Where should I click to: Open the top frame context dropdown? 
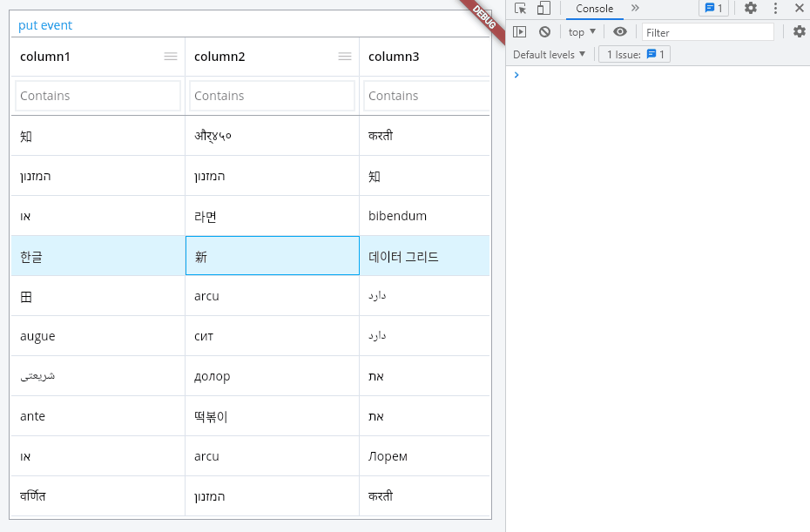click(580, 31)
